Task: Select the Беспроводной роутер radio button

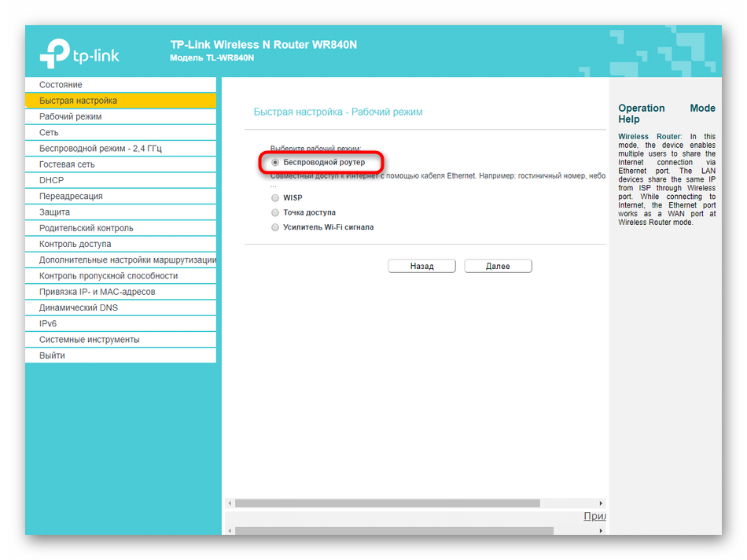Action: click(275, 162)
